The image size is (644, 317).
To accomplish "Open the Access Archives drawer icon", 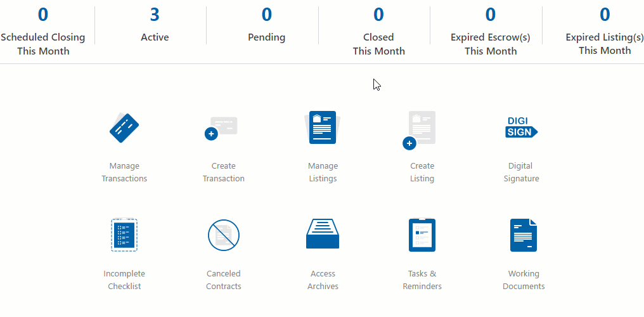I will pos(323,234).
